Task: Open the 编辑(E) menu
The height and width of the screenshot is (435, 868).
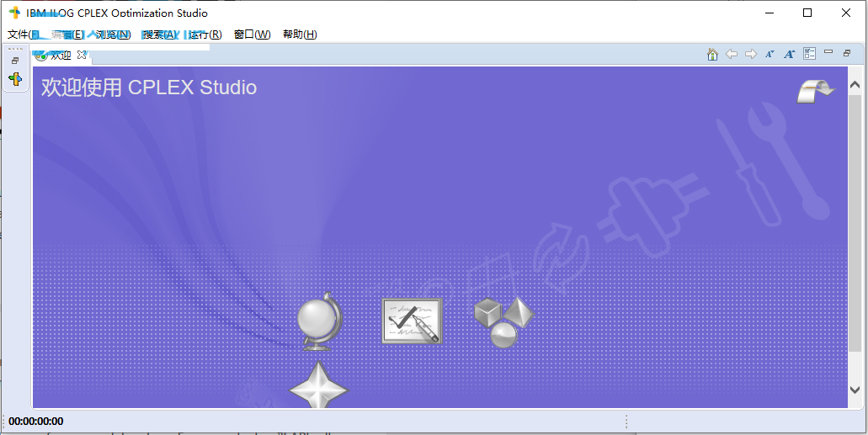Action: [67, 34]
